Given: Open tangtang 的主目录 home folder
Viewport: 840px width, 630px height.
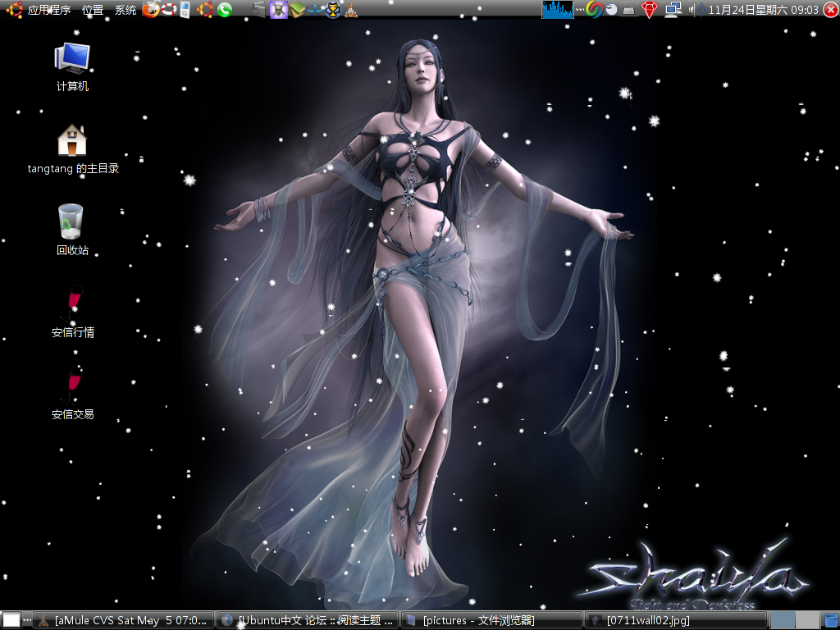Looking at the screenshot, I should [x=73, y=149].
